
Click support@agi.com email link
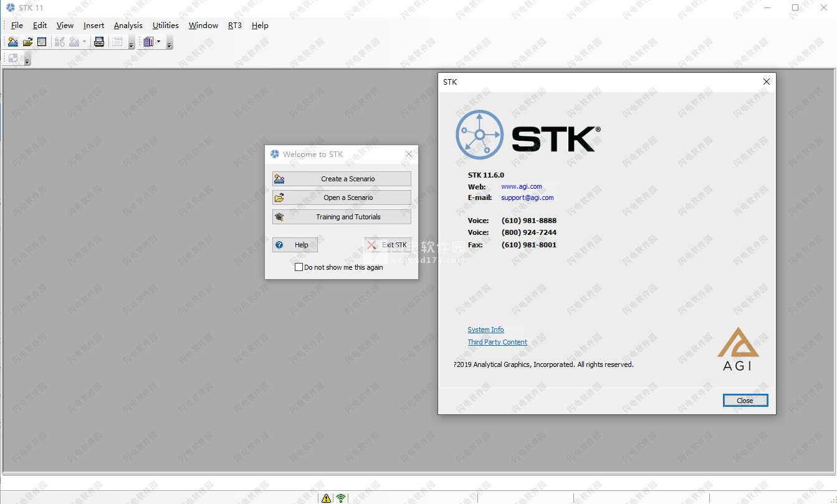click(x=527, y=197)
